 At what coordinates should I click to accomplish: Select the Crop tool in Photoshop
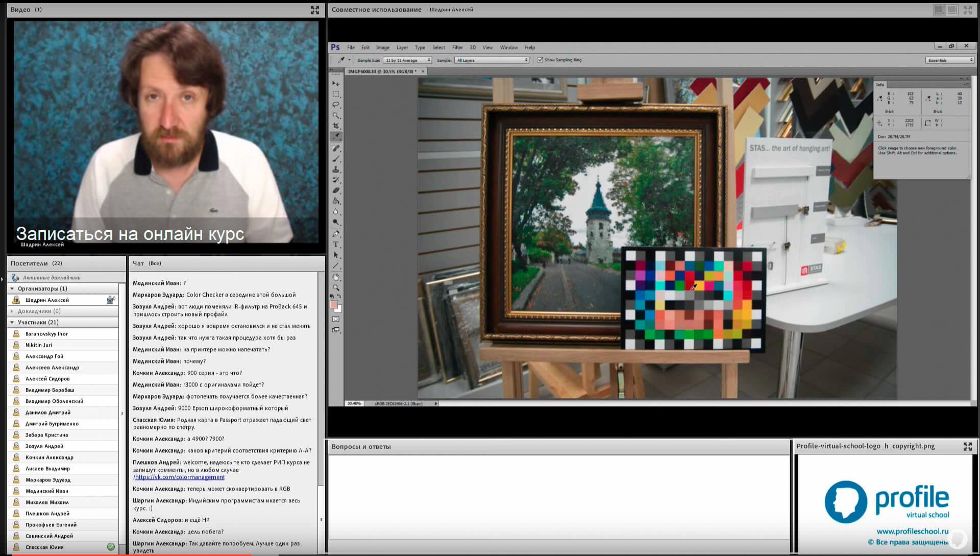pyautogui.click(x=336, y=126)
